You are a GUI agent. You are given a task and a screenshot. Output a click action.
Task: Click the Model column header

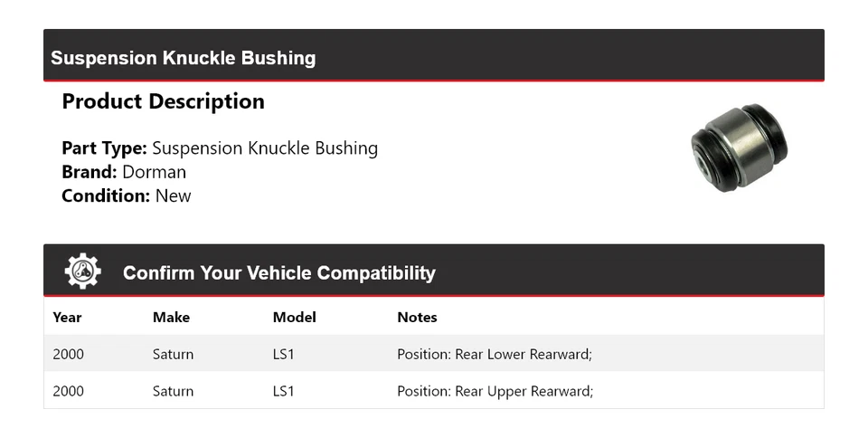coord(294,318)
